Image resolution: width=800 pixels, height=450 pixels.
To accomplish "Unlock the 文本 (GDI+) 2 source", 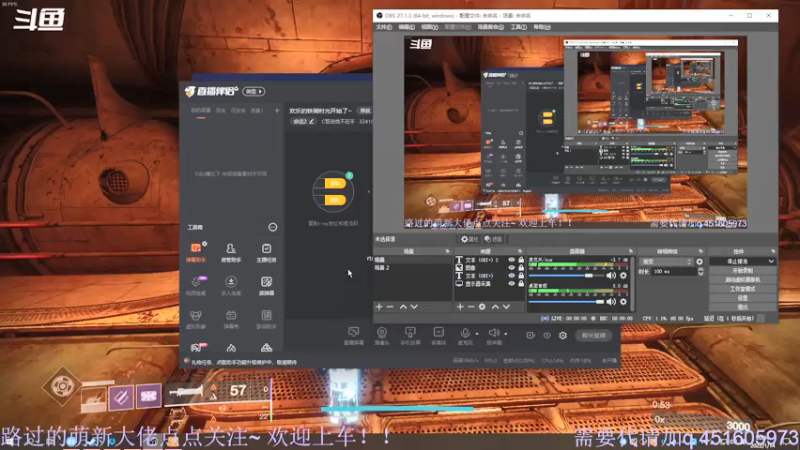I will (x=521, y=260).
